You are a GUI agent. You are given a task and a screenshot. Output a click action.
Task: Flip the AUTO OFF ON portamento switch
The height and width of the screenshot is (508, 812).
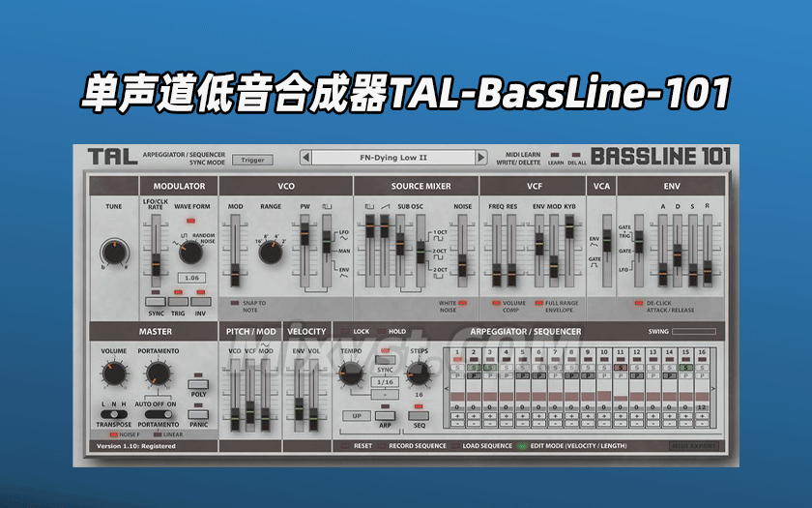tap(159, 414)
